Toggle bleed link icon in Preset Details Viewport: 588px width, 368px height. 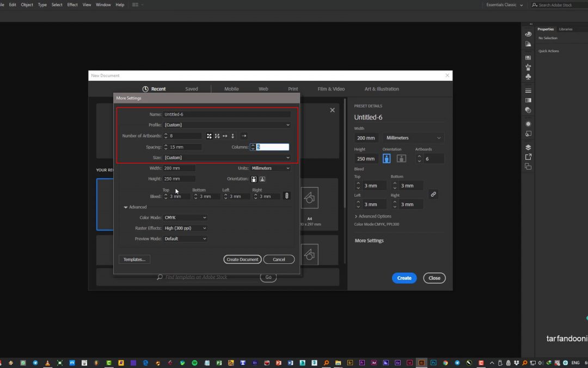pyautogui.click(x=433, y=194)
